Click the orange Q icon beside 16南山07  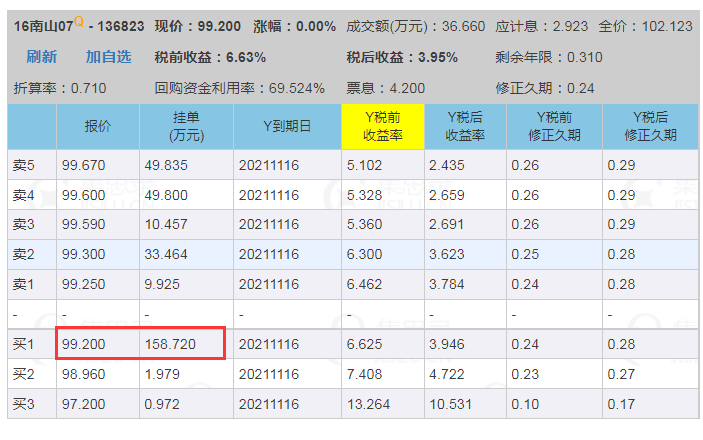click(x=79, y=21)
